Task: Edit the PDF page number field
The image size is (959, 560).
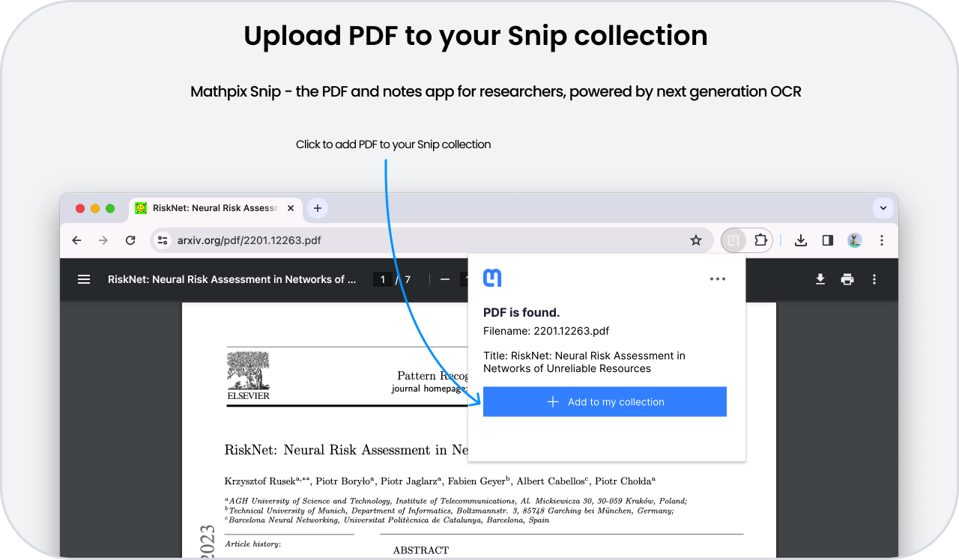Action: coord(382,279)
